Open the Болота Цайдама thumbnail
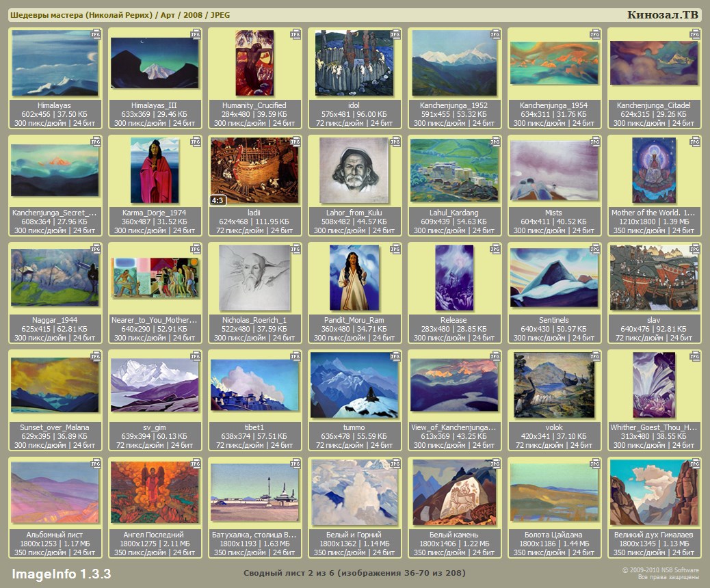Screen dimensions: 710x588 554,492
